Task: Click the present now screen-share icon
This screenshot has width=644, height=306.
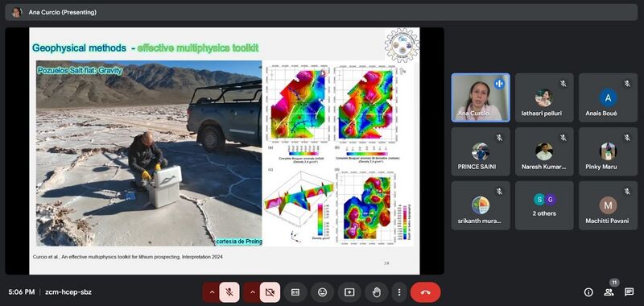Action: click(x=349, y=292)
